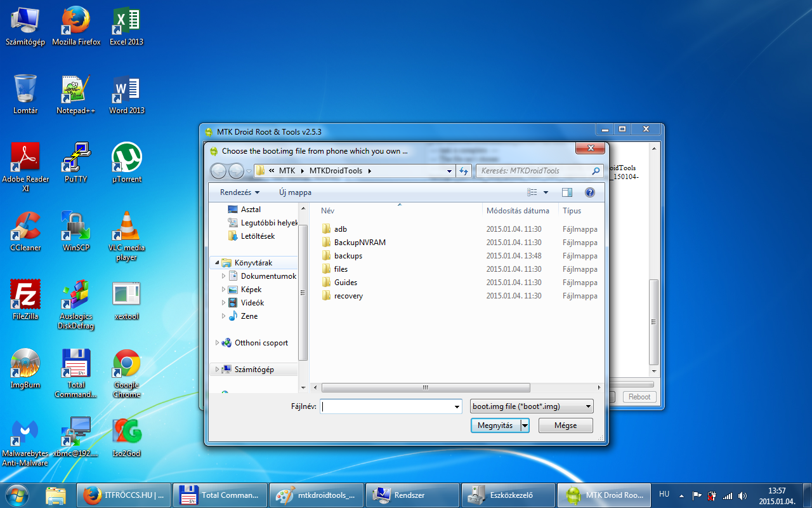
Task: Click Új mappa in the toolbar
Action: pyautogui.click(x=295, y=192)
